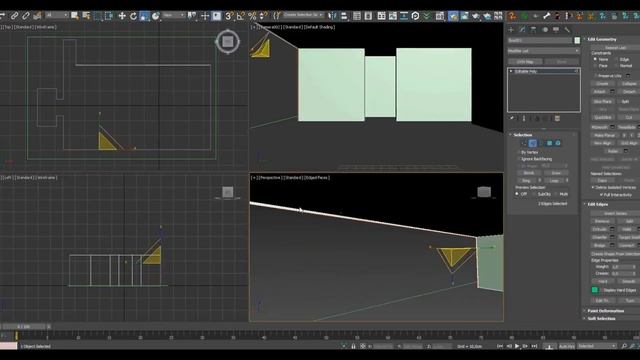Screen dimensions: 640x360
Task: Click the Unlink Selection icon
Action: pos(26,16)
